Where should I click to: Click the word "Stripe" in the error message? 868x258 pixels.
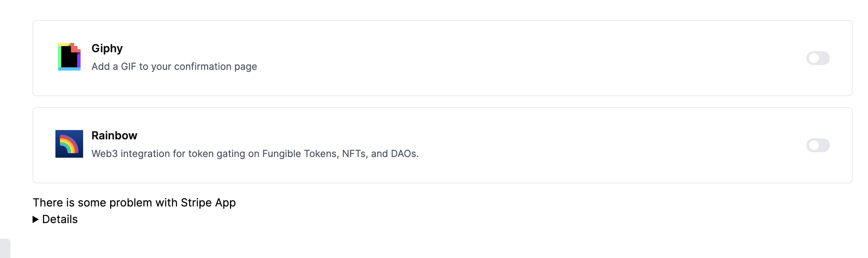tap(196, 203)
